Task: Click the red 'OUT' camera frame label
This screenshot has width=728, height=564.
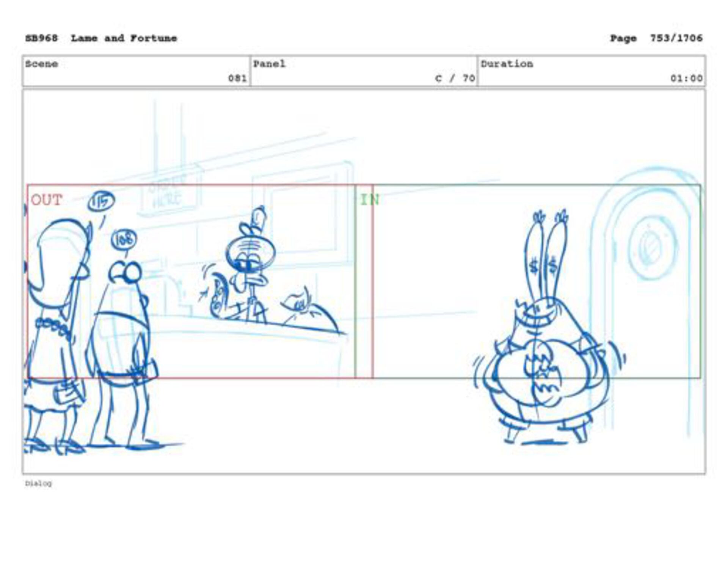Action: click(x=47, y=200)
